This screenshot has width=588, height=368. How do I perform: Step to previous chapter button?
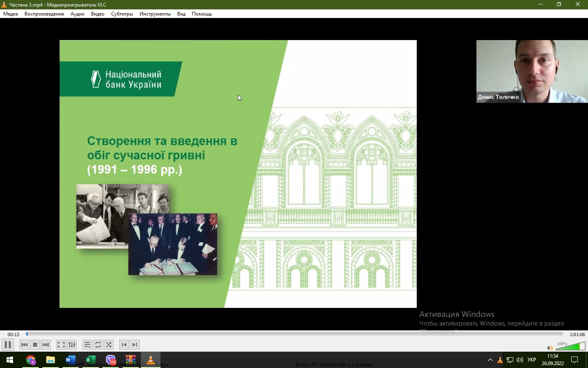124,345
